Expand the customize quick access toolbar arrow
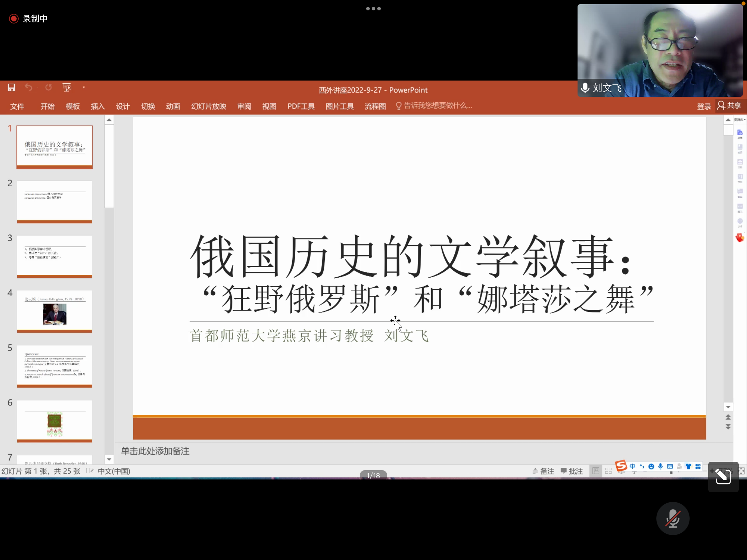The height and width of the screenshot is (560, 747). 84,87
